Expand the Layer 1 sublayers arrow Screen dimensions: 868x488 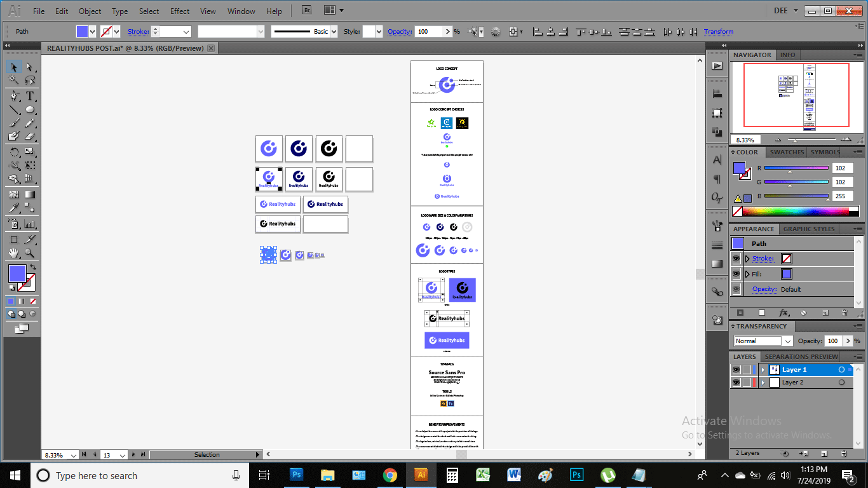click(x=763, y=369)
